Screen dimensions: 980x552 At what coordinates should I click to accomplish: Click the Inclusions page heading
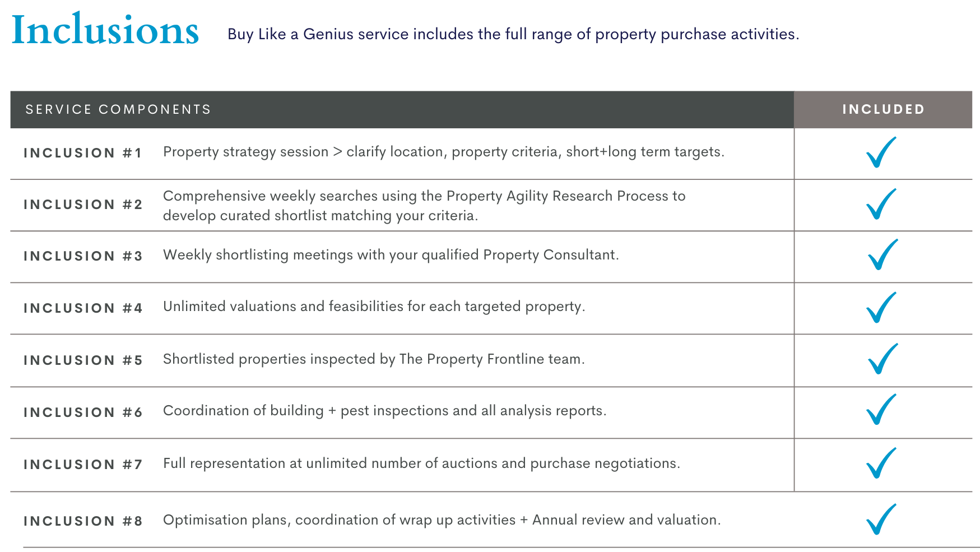[105, 30]
